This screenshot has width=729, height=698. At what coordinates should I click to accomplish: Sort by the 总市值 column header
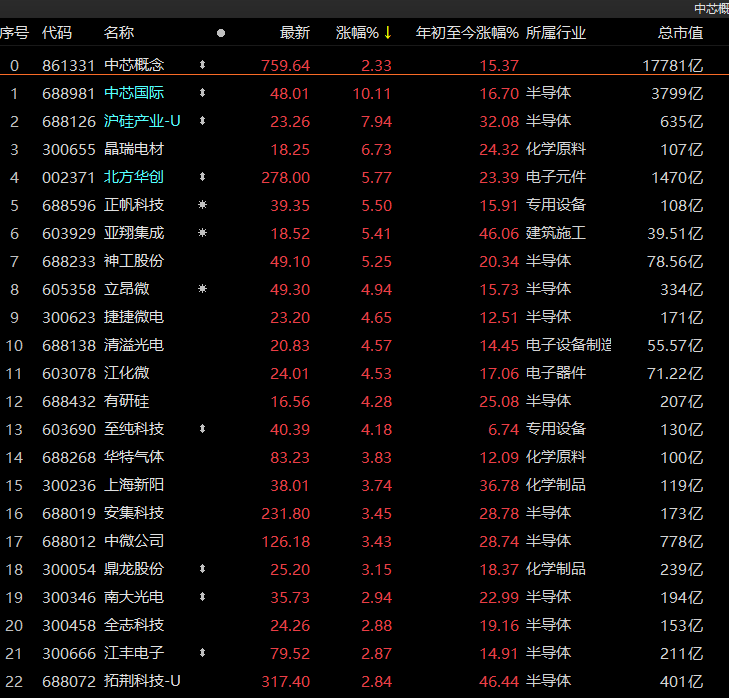[x=680, y=33]
